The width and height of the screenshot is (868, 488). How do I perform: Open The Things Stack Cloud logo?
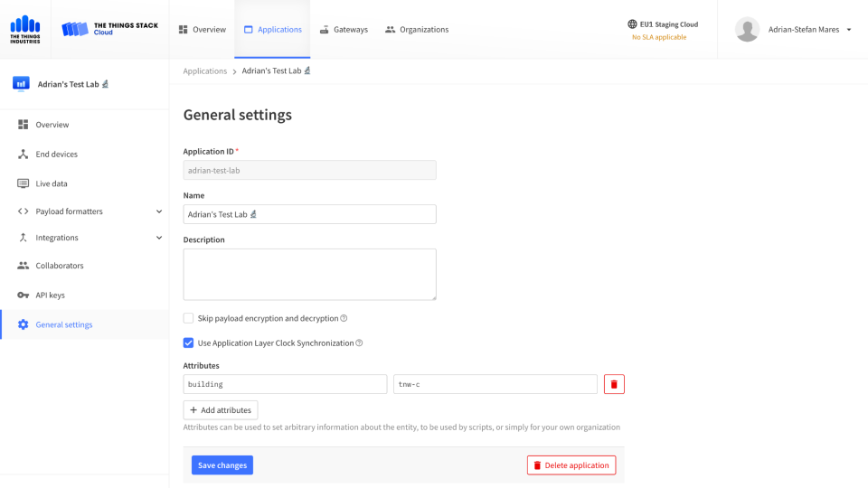click(109, 29)
